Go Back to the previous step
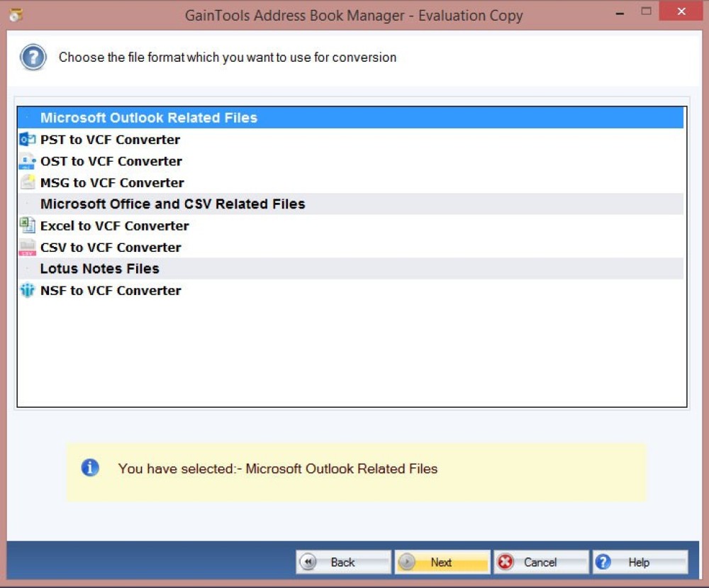Screen dimensions: 709x588 [343, 562]
